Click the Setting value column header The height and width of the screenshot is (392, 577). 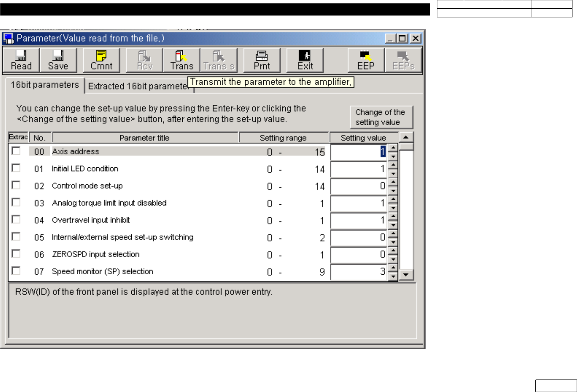click(364, 138)
